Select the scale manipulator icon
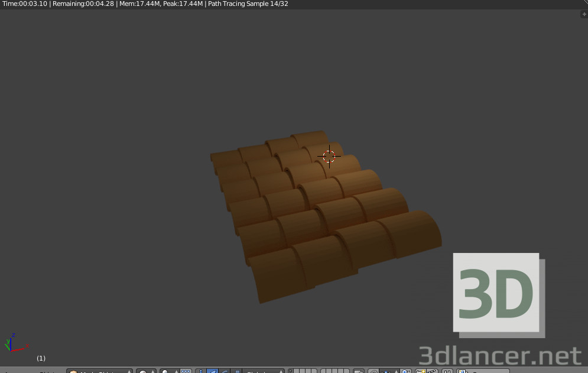Screen dimensions: 588x373 pos(236,371)
